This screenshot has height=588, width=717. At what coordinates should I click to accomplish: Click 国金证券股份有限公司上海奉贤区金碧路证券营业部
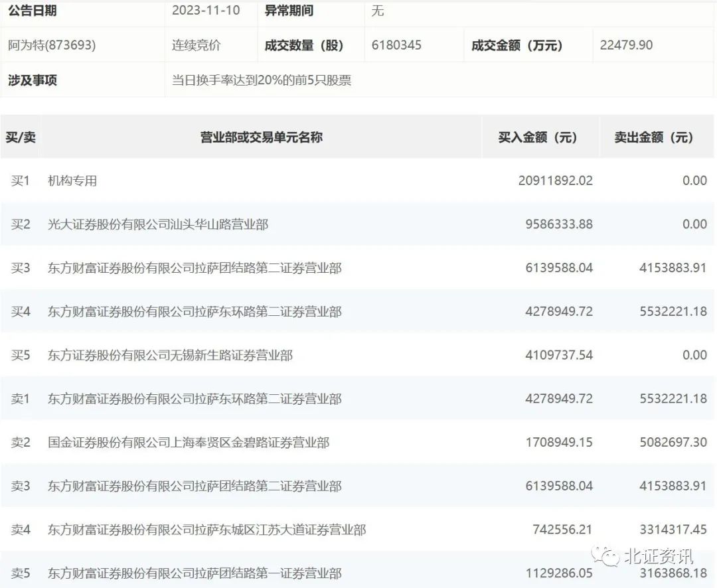(189, 442)
